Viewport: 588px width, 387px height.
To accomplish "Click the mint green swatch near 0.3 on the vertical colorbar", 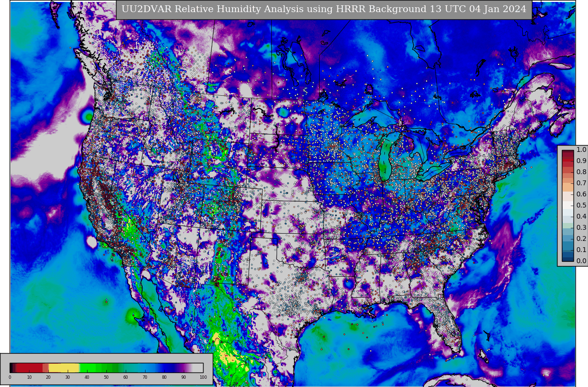I will [x=568, y=225].
